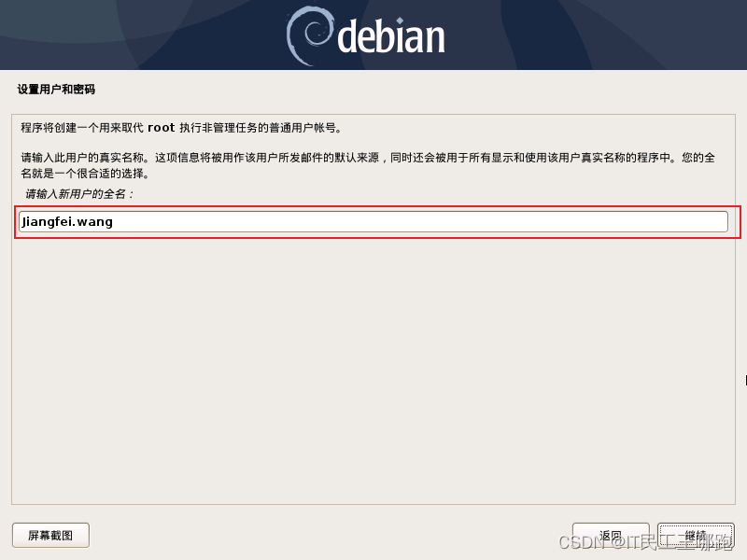Click the line 名就是一个很合适的选择

tap(85, 174)
